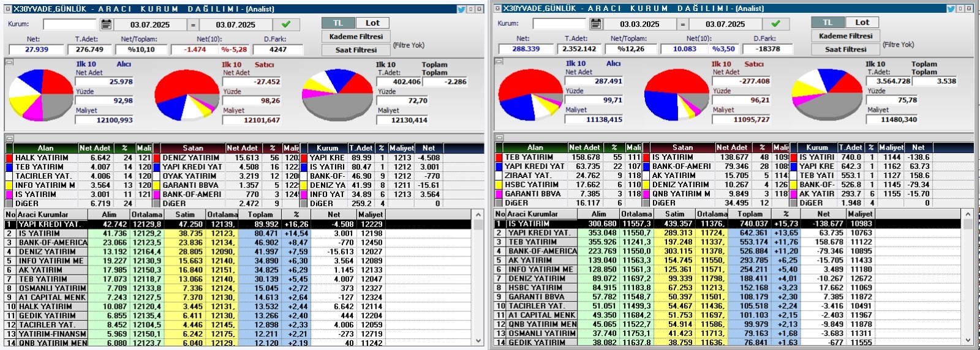Select the TACIRLER YAT. row with 51.051
Viewport: 980px width, 350px height.
(728, 306)
